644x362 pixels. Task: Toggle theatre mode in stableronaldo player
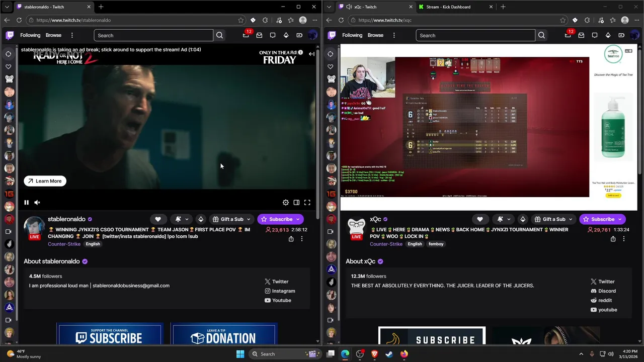point(296,202)
